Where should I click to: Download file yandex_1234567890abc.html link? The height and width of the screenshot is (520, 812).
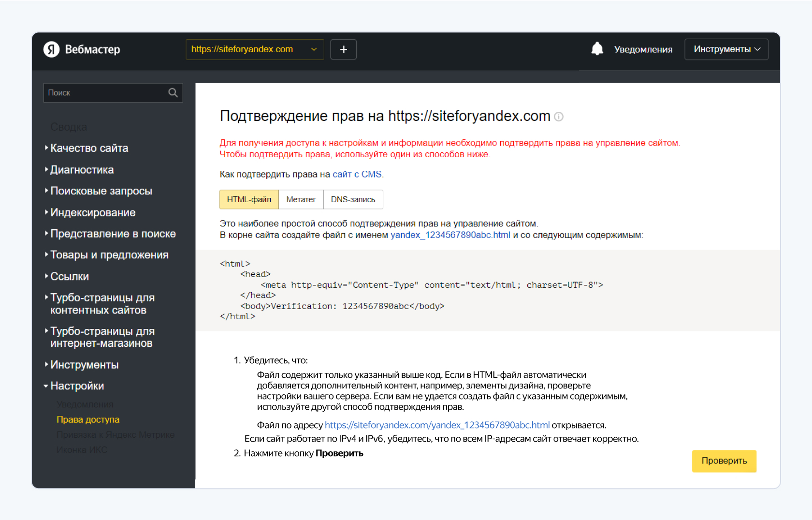point(450,235)
